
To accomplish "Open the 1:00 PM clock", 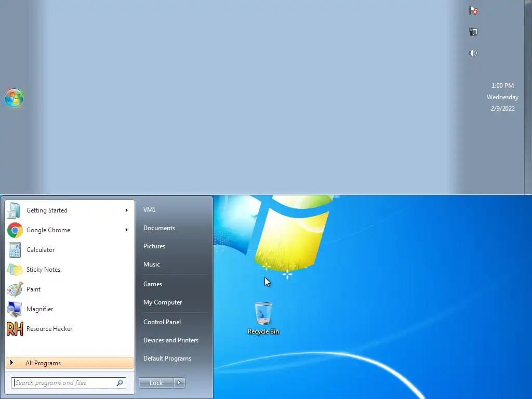I will 502,86.
